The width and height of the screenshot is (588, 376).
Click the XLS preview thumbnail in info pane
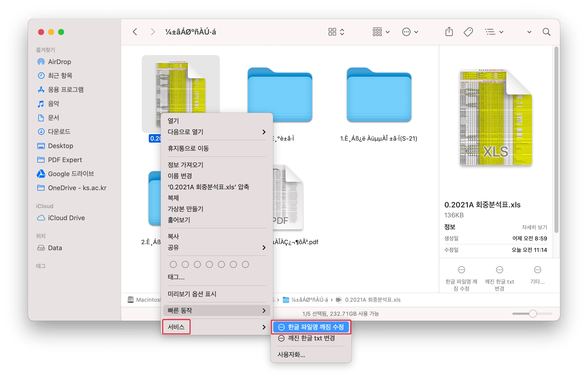point(496,117)
